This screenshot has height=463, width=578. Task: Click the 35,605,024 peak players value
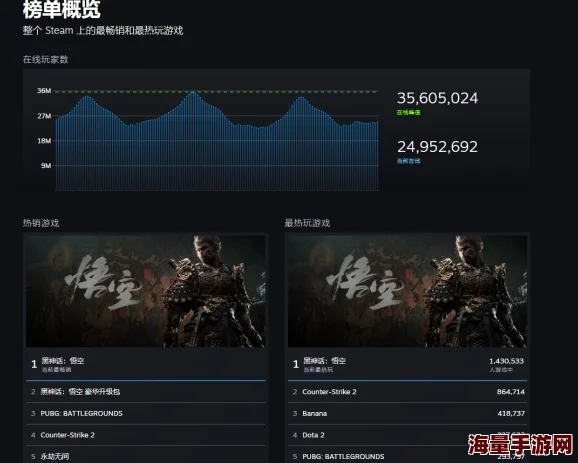(x=437, y=98)
